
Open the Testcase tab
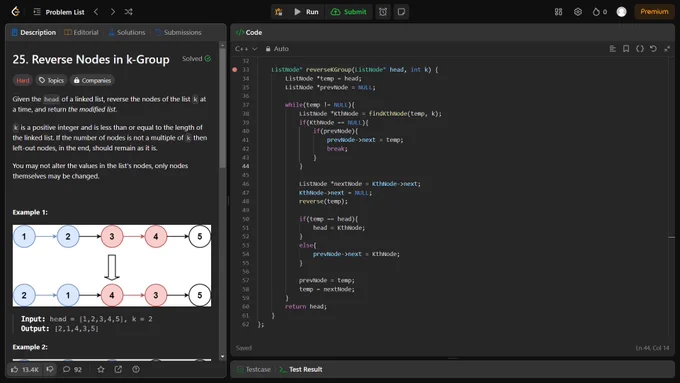(x=254, y=370)
